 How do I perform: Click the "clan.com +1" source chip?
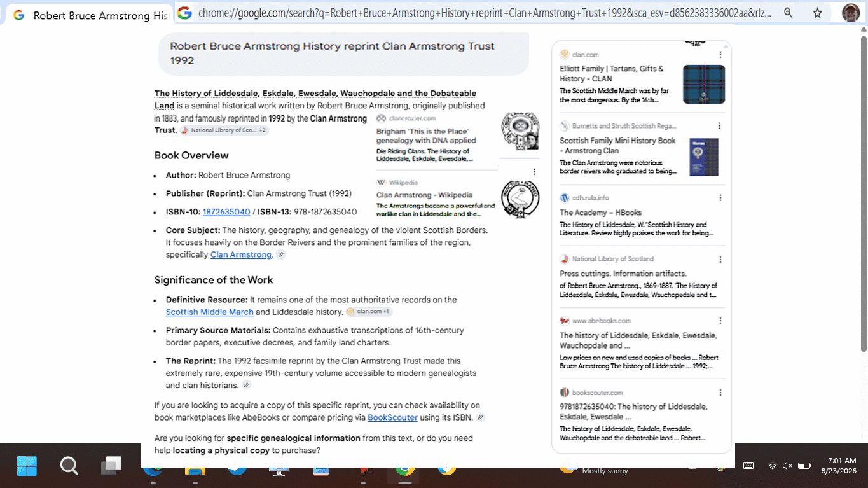coord(369,312)
